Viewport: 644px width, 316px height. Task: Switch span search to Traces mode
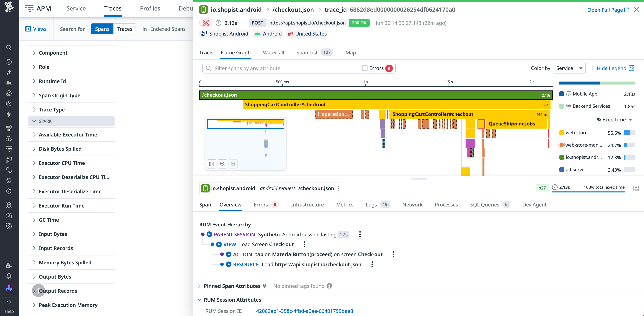tap(124, 29)
